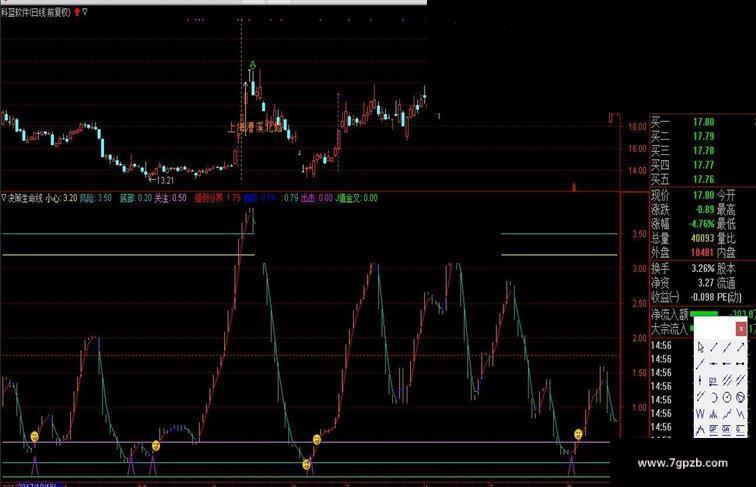
Task: Click the 强弱分界 1.75 indicator value
Action: click(x=217, y=198)
